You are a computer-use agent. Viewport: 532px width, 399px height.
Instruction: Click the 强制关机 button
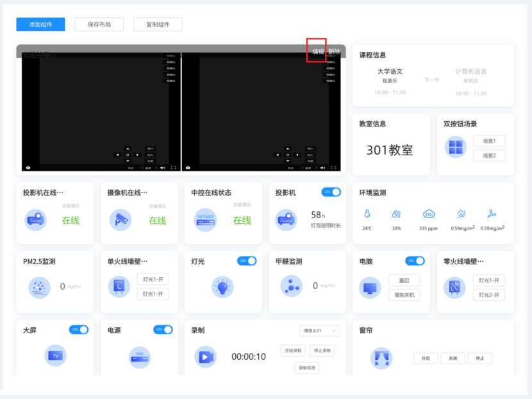point(404,295)
